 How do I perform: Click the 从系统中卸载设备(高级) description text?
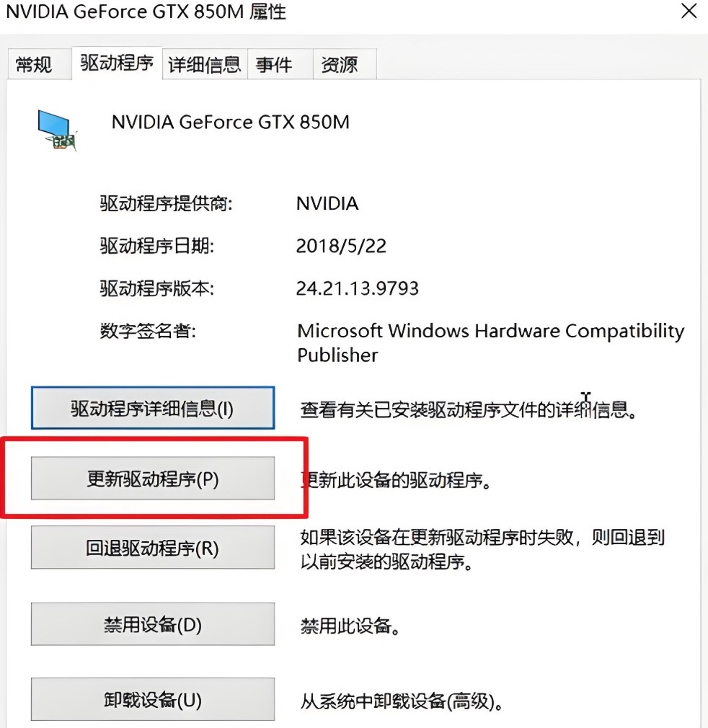401,700
